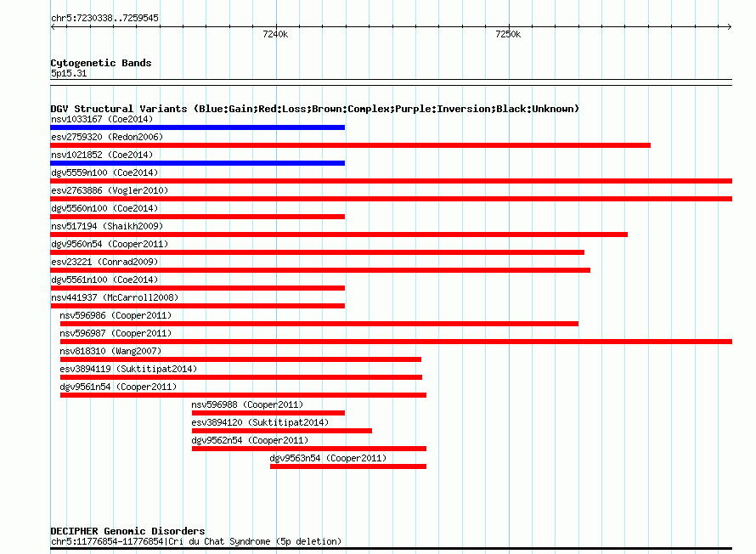Open the nsv441937 (McCarroll2008) label
The width and height of the screenshot is (756, 554).
click(115, 297)
